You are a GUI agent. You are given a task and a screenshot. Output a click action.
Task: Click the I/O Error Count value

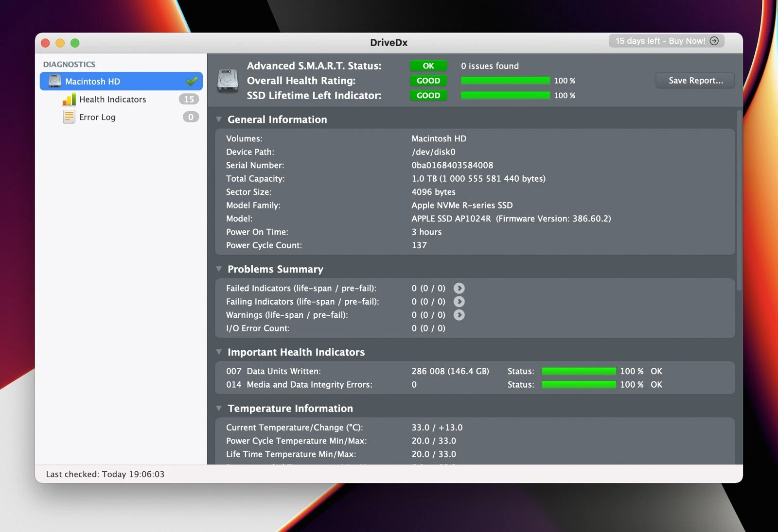[x=428, y=328]
